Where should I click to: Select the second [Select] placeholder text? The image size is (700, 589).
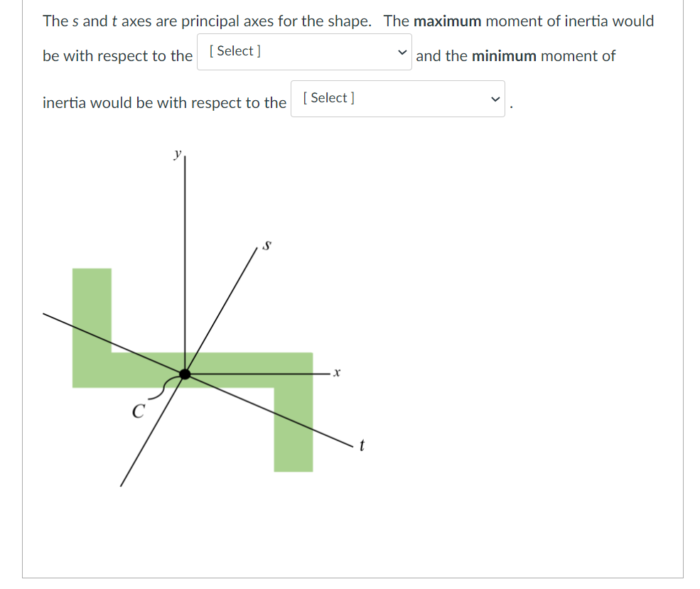[328, 98]
